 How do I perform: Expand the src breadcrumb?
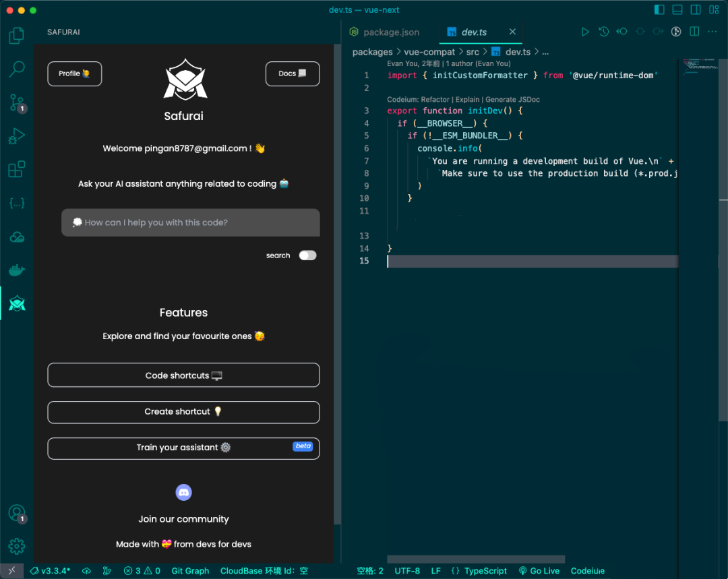pyautogui.click(x=473, y=52)
